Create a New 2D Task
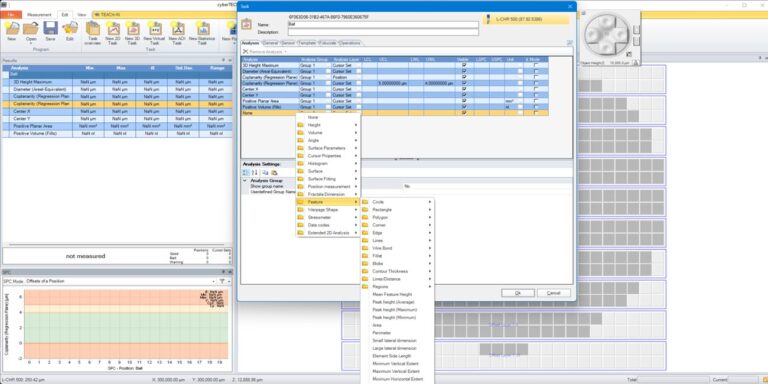The height and width of the screenshot is (384, 768). pyautogui.click(x=113, y=28)
